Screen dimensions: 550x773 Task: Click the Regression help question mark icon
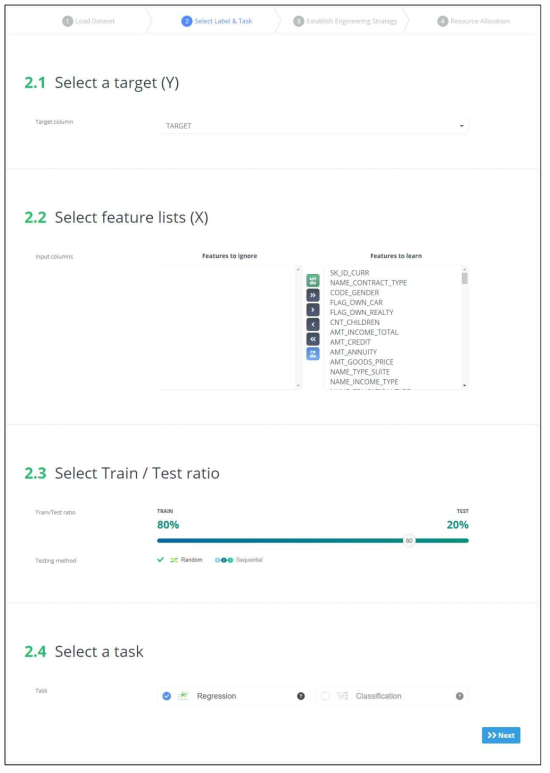[x=301, y=696]
